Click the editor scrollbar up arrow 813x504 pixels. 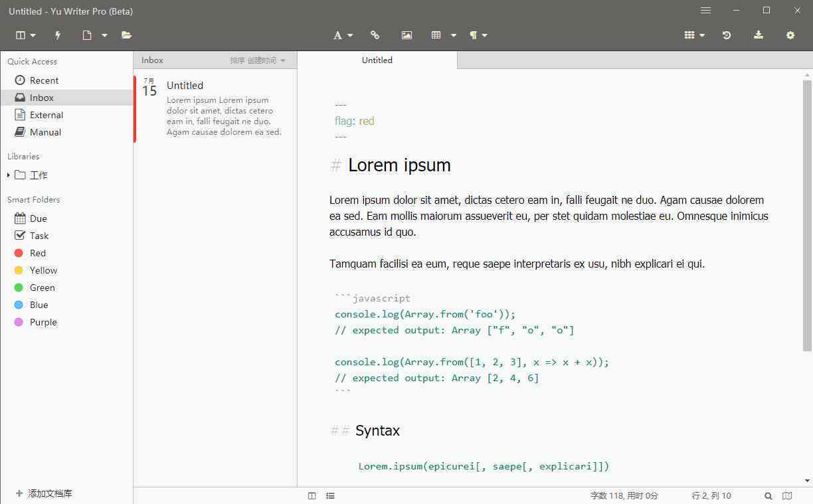[808, 74]
